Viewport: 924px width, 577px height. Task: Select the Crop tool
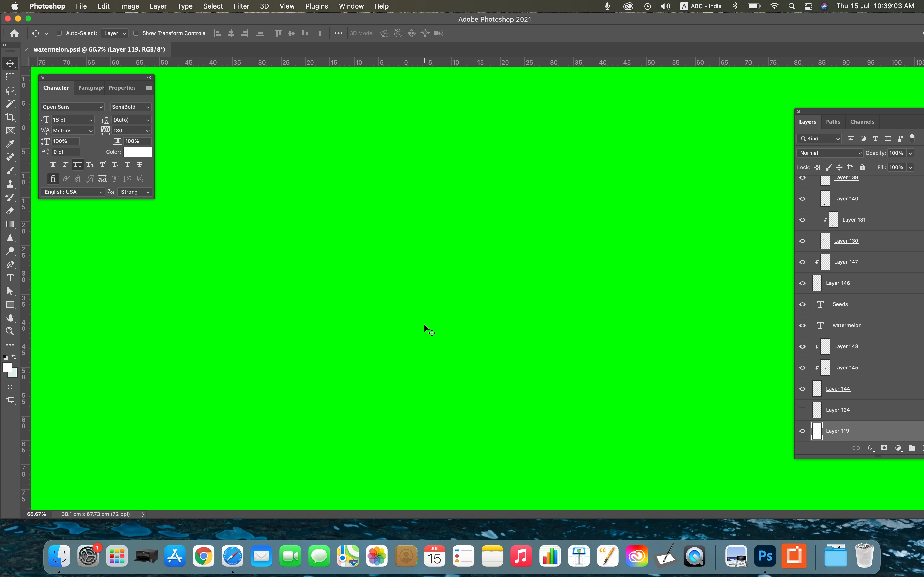click(x=10, y=117)
